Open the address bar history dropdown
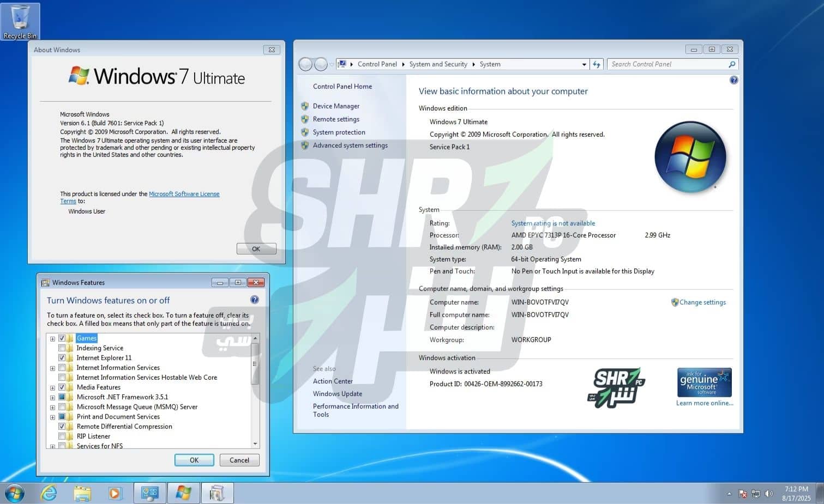This screenshot has height=504, width=824. (x=584, y=64)
